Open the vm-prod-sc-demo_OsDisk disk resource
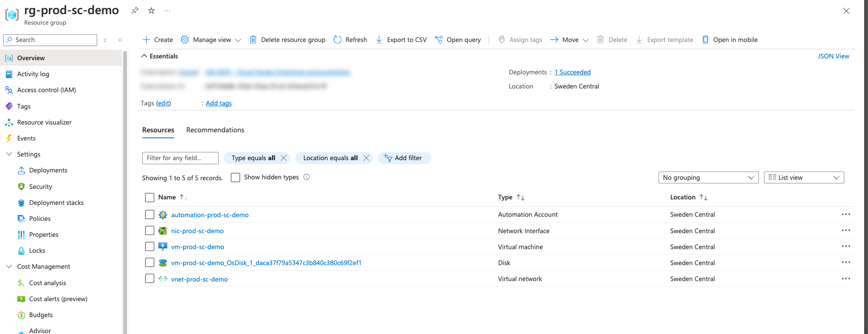Viewport: 868px width, 334px height. [x=266, y=263]
